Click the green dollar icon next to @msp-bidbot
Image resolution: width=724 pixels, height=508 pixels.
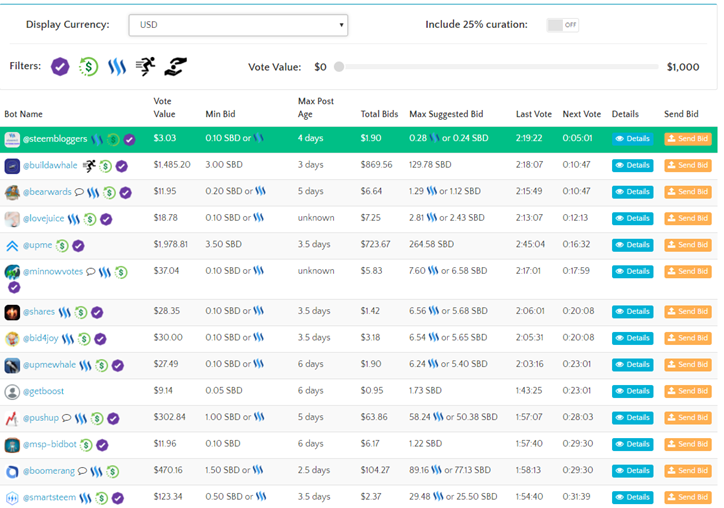[x=86, y=445]
